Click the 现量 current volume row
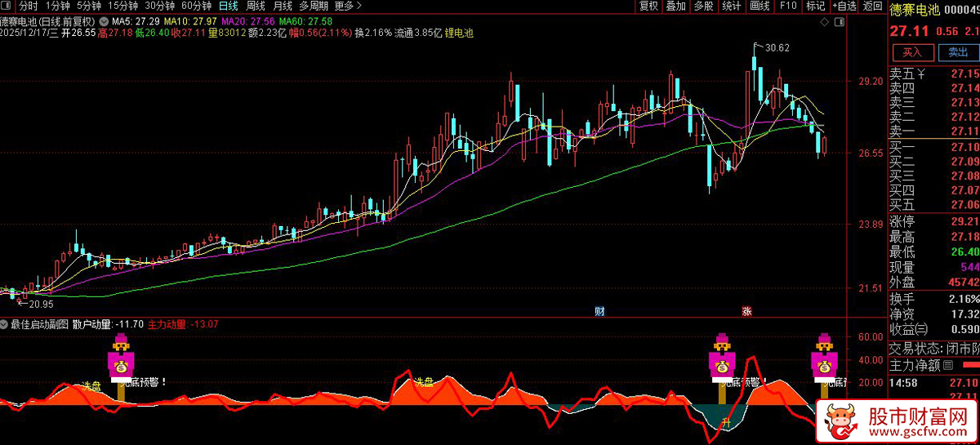This screenshot has width=980, height=445. point(934,268)
